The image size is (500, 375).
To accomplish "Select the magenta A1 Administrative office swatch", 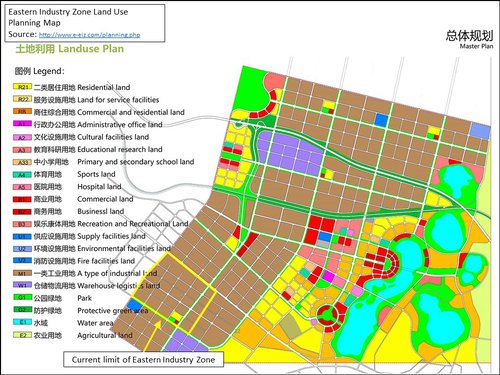I will 22,124.
